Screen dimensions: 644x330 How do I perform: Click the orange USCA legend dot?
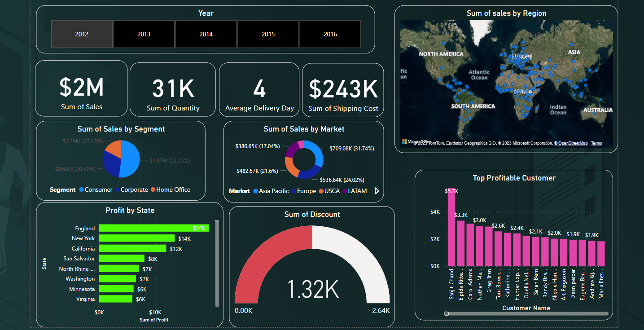pyautogui.click(x=322, y=191)
